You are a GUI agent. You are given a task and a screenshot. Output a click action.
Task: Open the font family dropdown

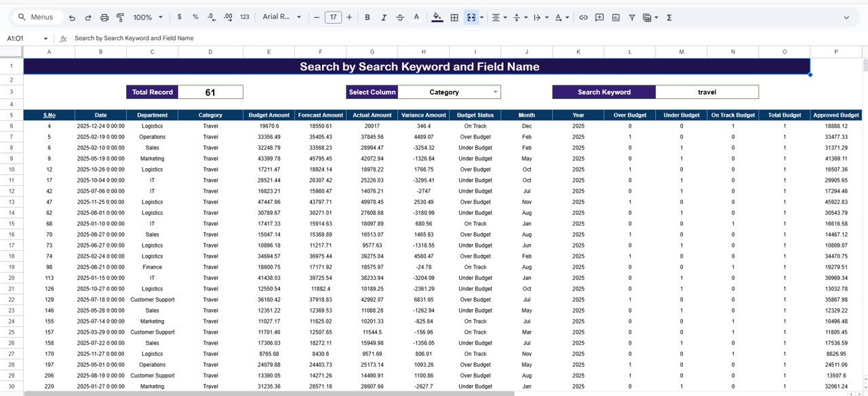[278, 17]
